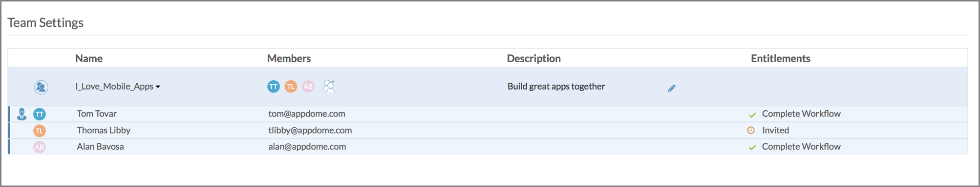
Task: Click the green checkmark in Tom Tovar's row
Action: (752, 115)
